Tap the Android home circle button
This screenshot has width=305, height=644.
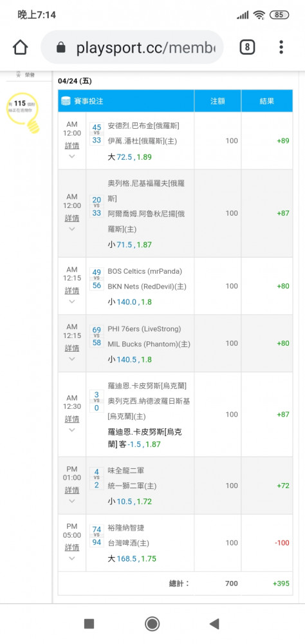[x=152, y=624]
